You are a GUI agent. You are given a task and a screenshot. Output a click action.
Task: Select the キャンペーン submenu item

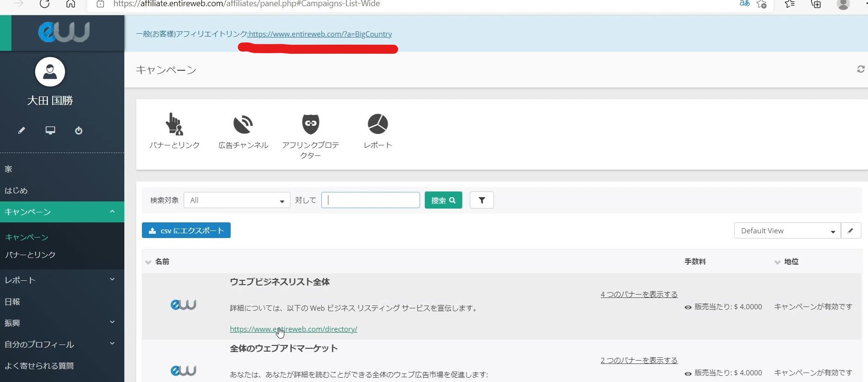click(x=27, y=237)
